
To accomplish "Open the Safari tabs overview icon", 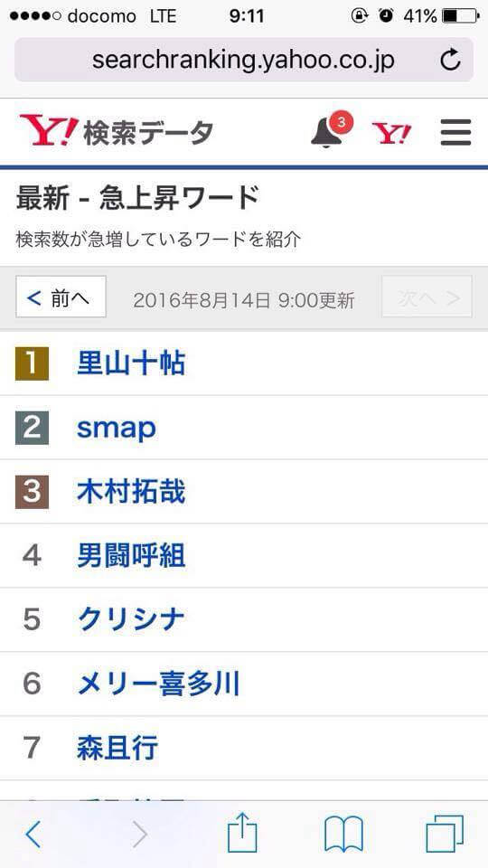I will point(445,833).
